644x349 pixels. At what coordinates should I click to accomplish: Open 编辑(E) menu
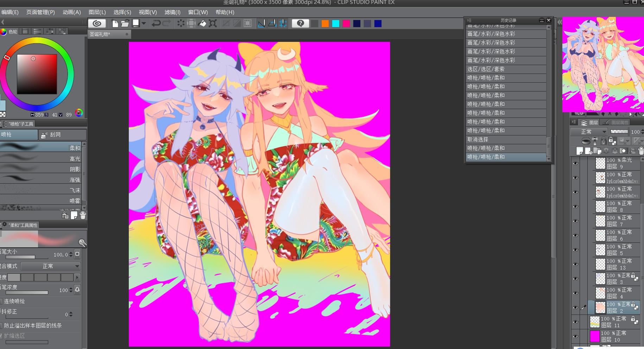(x=10, y=12)
